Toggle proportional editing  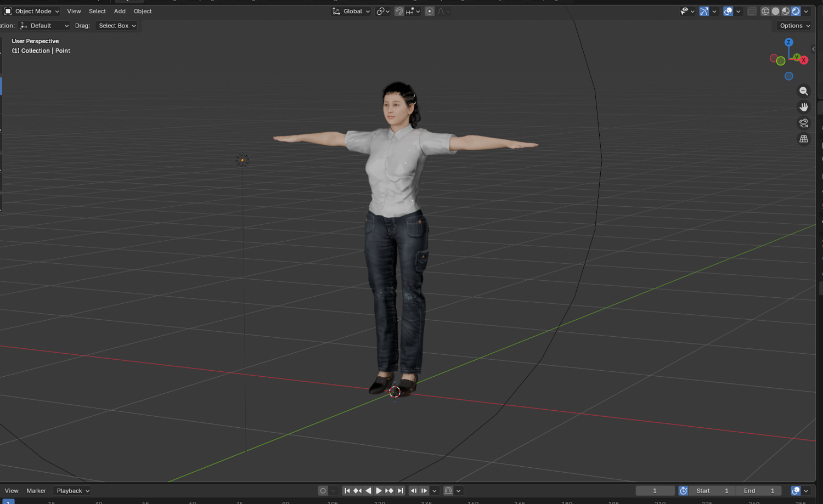click(x=430, y=11)
